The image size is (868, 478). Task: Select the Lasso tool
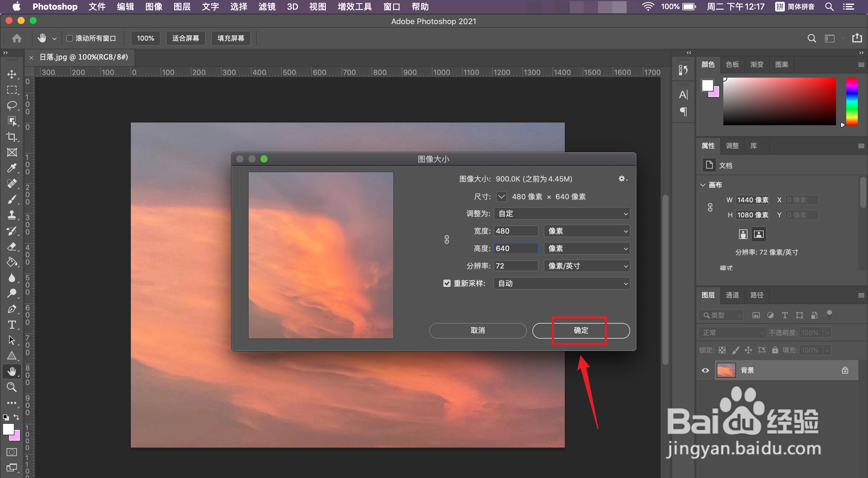click(x=12, y=105)
